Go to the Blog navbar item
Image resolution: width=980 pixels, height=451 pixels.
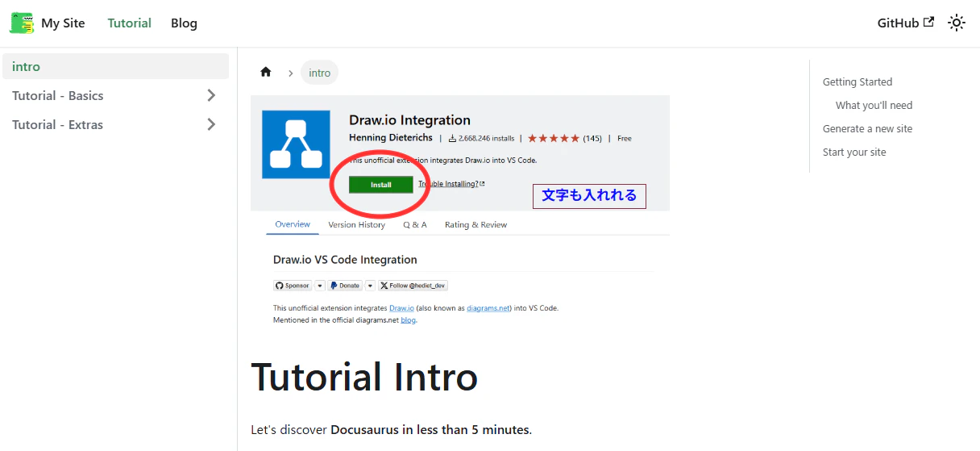click(184, 23)
